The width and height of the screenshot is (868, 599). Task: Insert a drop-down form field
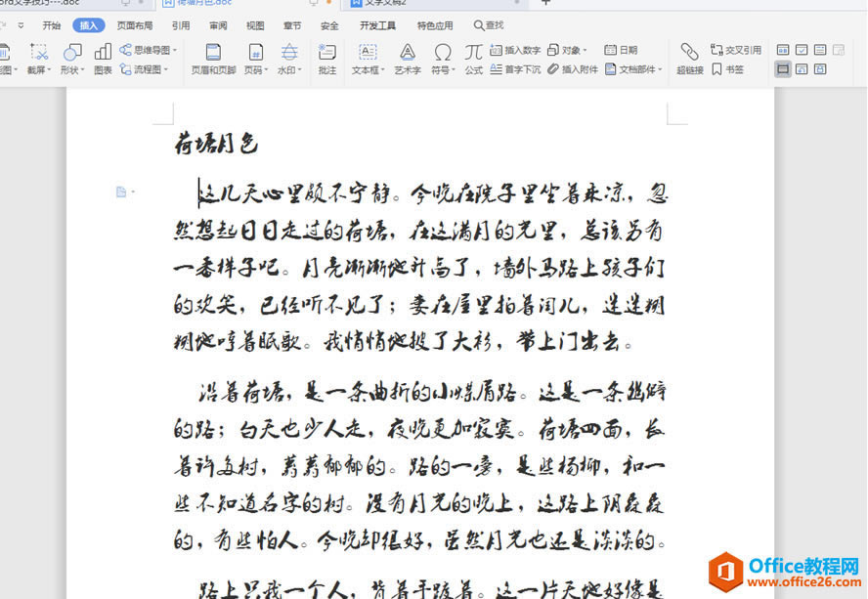click(820, 50)
